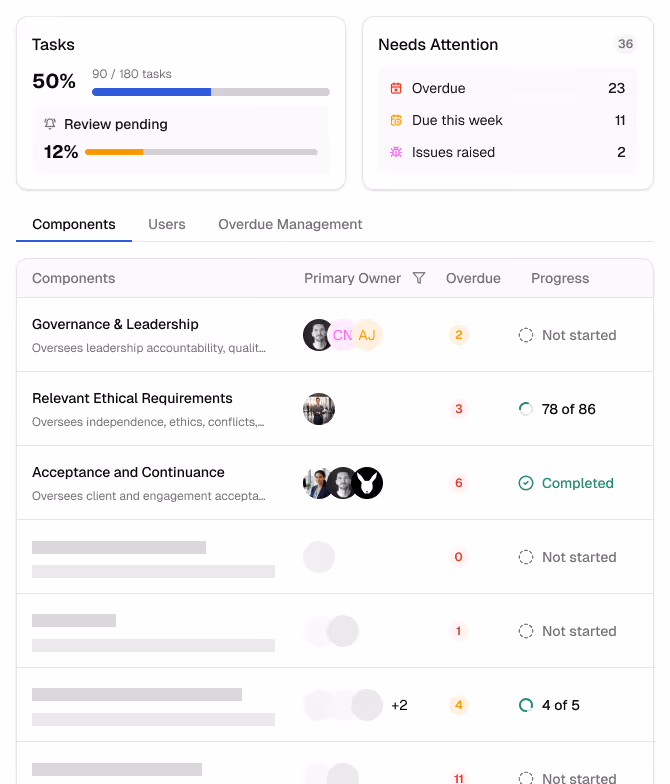670x784 pixels.
Task: Open the Primary Owner filter icon
Action: click(419, 278)
